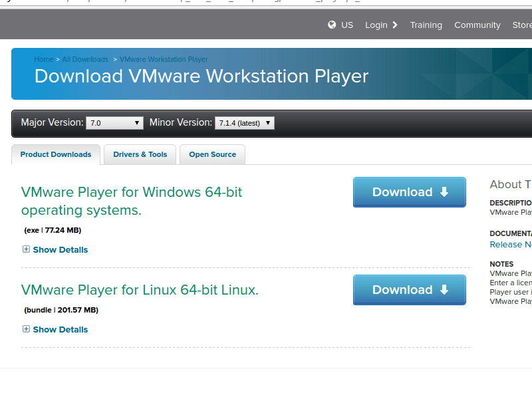Click the All Downloads breadcrumb

pos(85,59)
